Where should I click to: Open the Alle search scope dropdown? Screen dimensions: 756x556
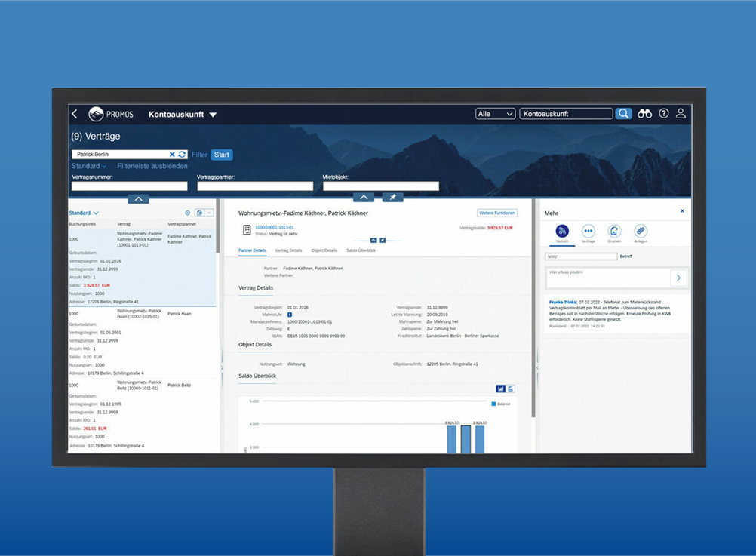point(495,114)
